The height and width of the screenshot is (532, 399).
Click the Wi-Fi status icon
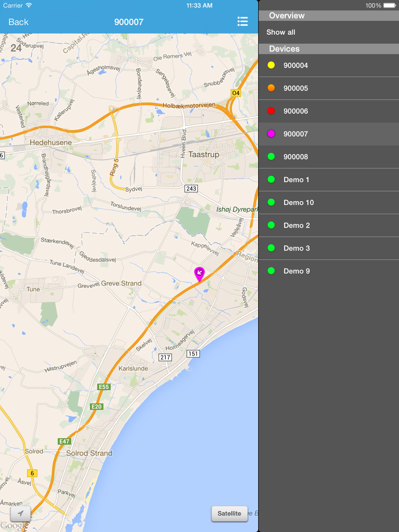(x=29, y=5)
